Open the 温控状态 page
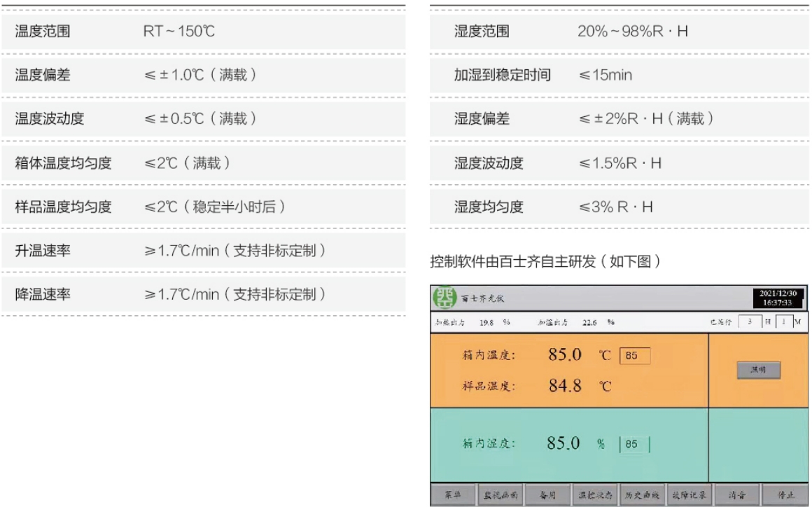Viewport: 812px width, 512px height. click(594, 494)
